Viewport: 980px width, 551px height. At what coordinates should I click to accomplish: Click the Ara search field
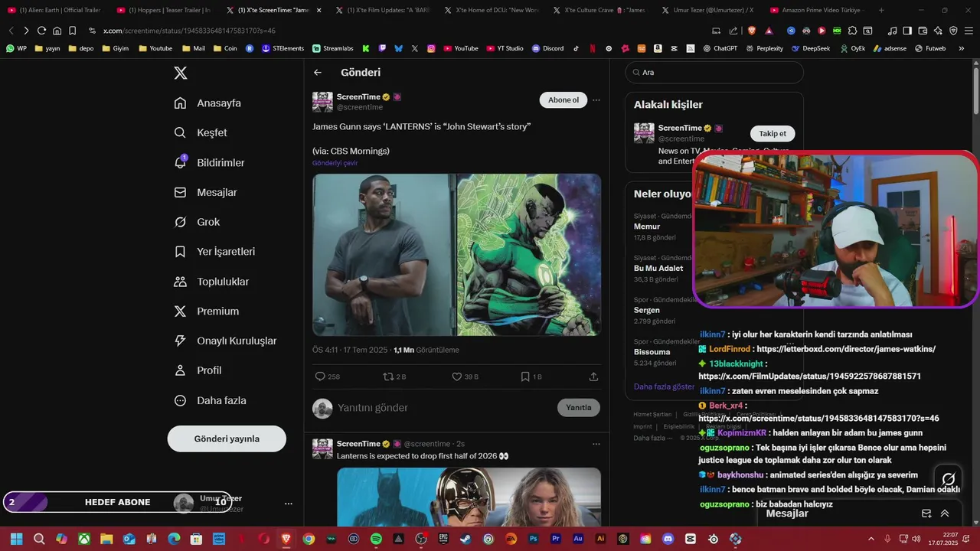coord(714,73)
